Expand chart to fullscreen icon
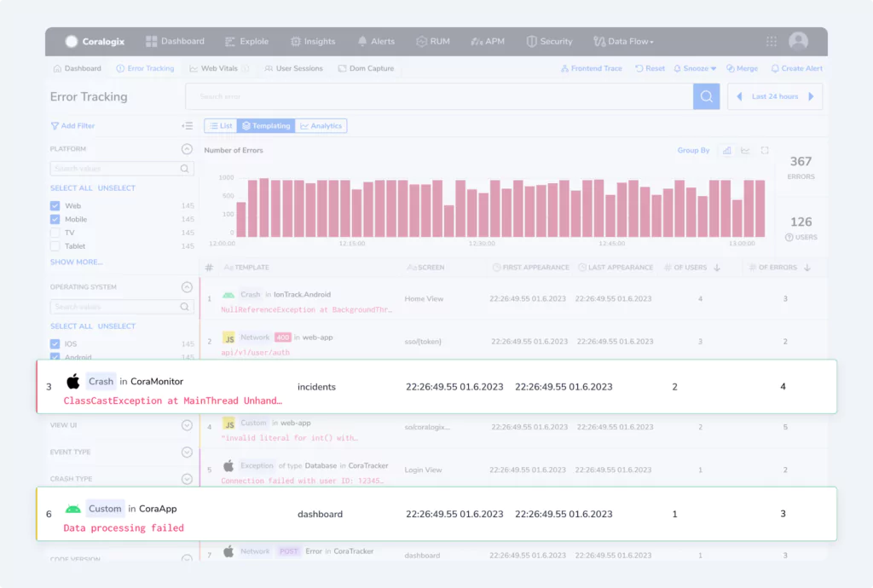 click(x=765, y=150)
